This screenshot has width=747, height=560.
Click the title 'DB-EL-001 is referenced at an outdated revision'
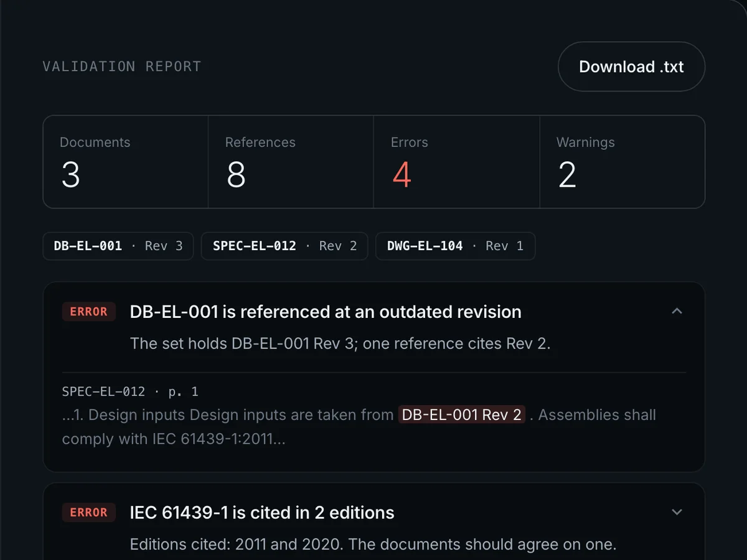pos(326,312)
